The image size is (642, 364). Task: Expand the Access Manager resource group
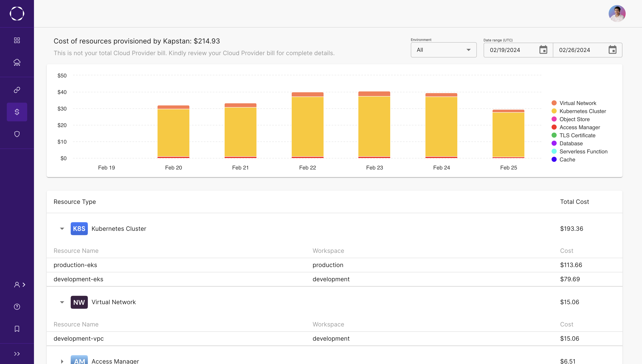[x=62, y=361]
